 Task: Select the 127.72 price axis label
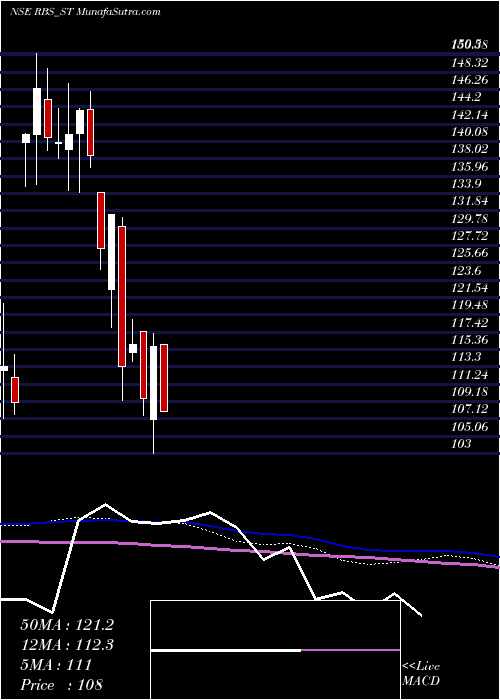tap(469, 236)
